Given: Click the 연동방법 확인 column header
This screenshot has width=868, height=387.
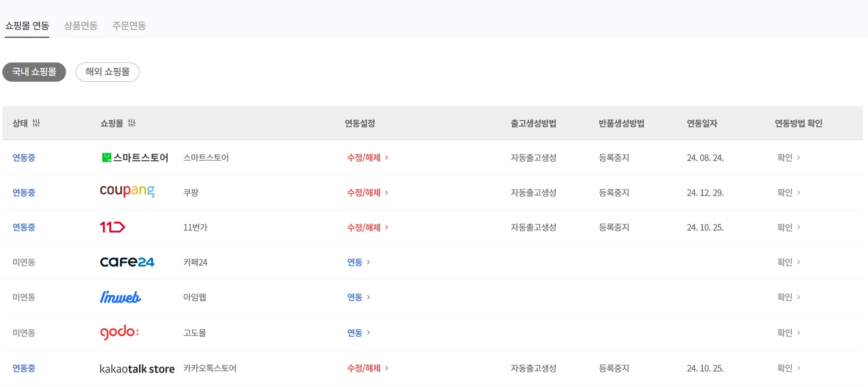Looking at the screenshot, I should coord(798,123).
